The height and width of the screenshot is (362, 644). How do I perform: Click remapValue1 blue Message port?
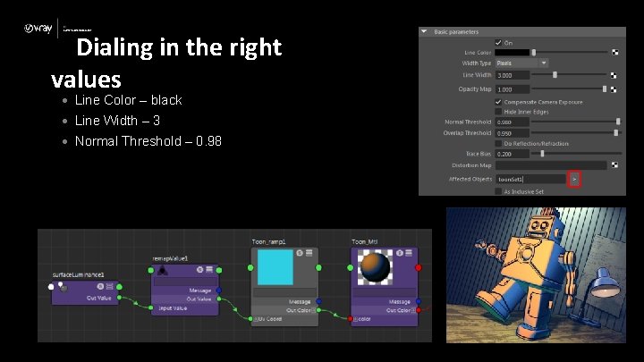[x=219, y=290]
